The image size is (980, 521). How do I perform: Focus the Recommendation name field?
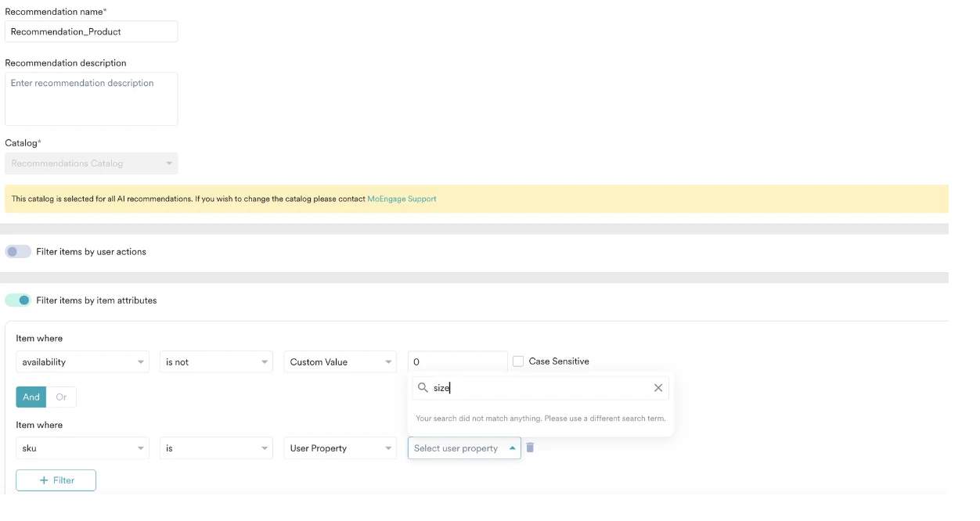[92, 31]
